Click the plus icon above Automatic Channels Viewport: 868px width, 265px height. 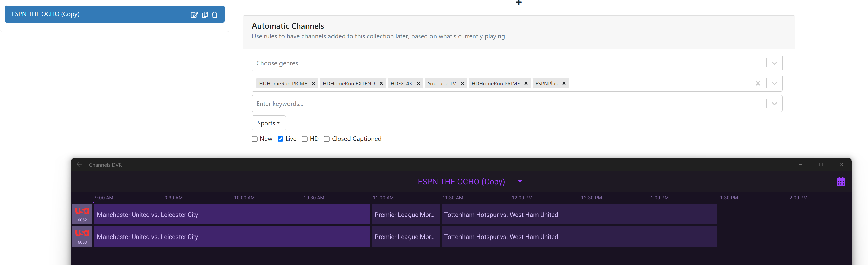click(x=519, y=3)
